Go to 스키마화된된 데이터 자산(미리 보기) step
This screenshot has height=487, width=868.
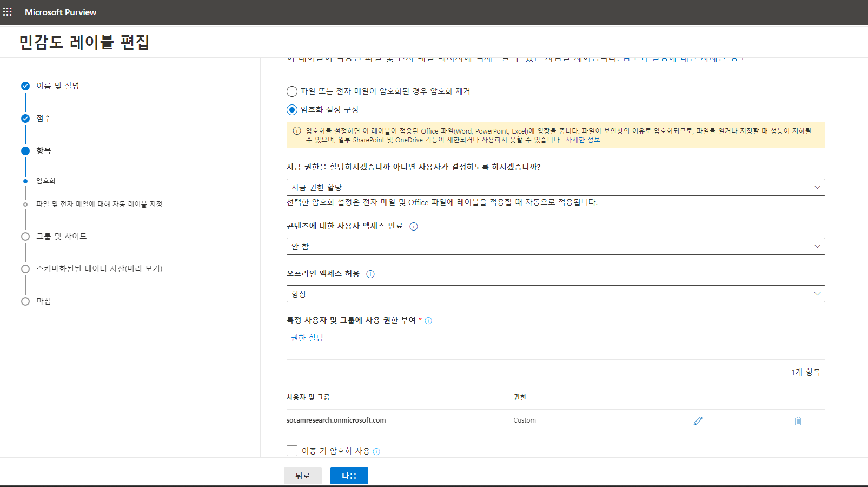[100, 269]
